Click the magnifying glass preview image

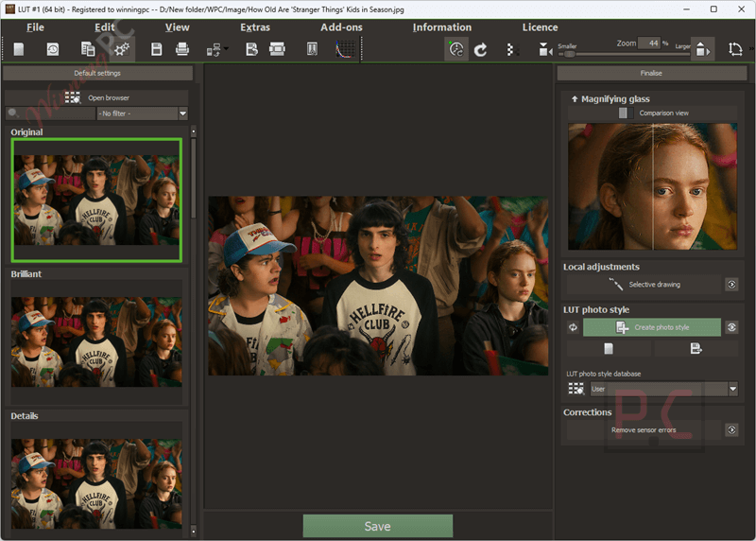coord(652,186)
